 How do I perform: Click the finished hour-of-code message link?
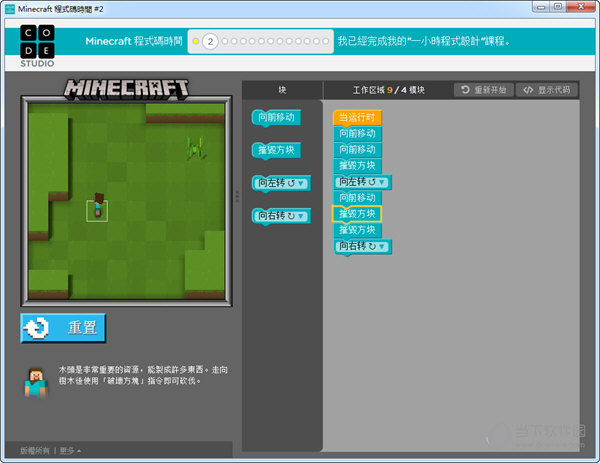(x=424, y=41)
